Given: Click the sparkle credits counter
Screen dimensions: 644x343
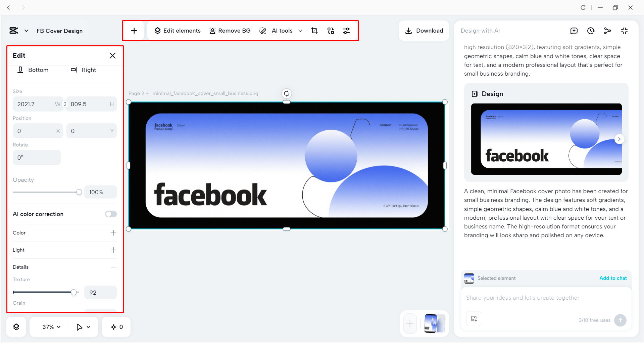Looking at the screenshot, I should click(x=116, y=327).
